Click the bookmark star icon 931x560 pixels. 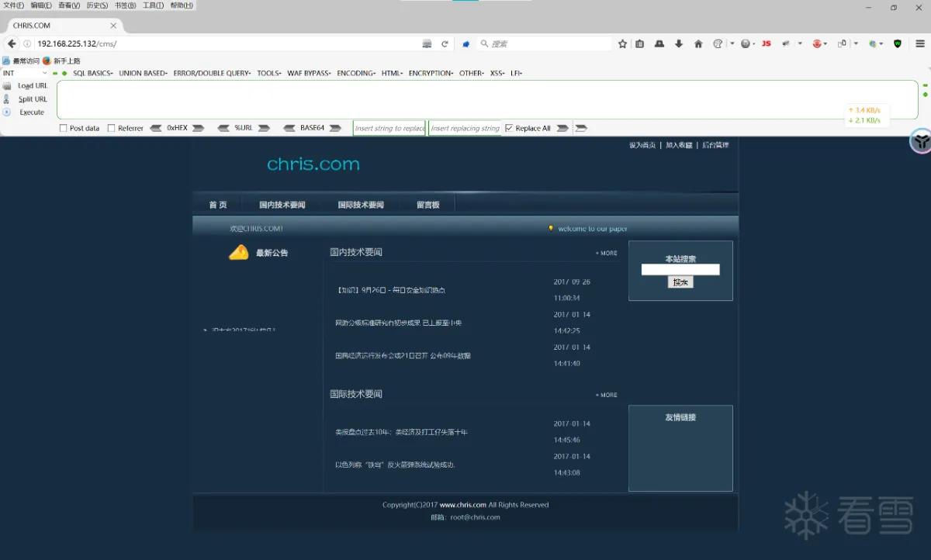tap(622, 44)
